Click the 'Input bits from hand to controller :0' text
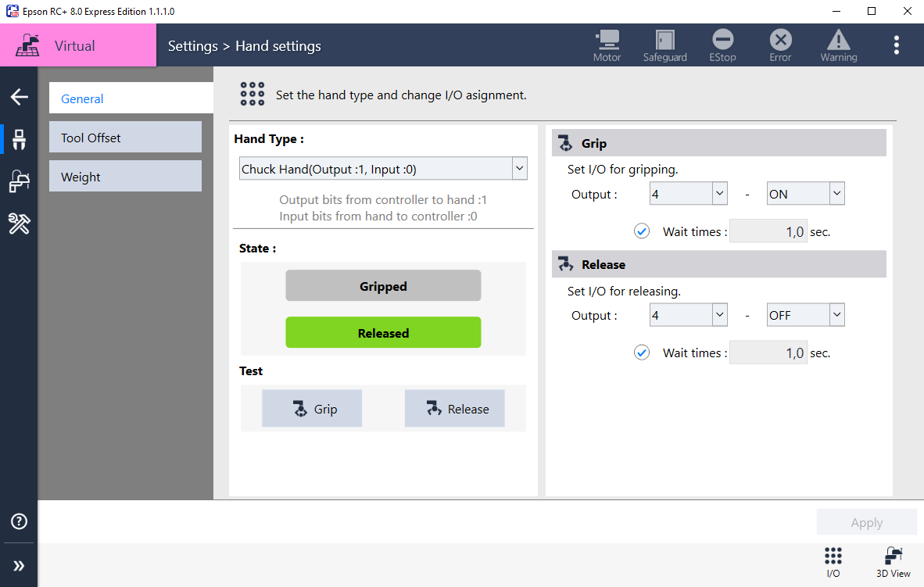924x587 pixels. [x=378, y=217]
